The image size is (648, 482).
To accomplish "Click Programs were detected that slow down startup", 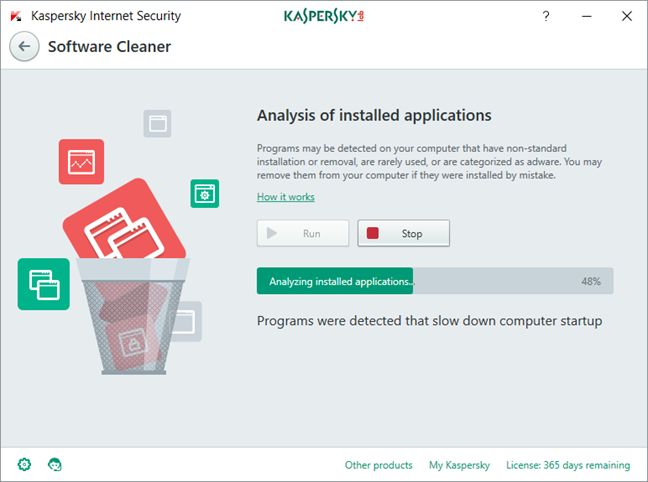I will pyautogui.click(x=429, y=321).
